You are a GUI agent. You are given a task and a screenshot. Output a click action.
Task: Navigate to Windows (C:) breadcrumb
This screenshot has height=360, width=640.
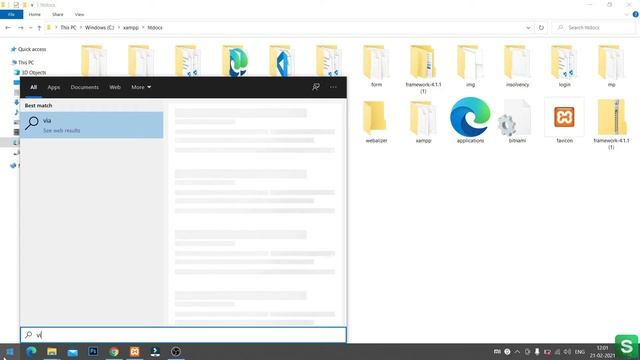(99, 28)
